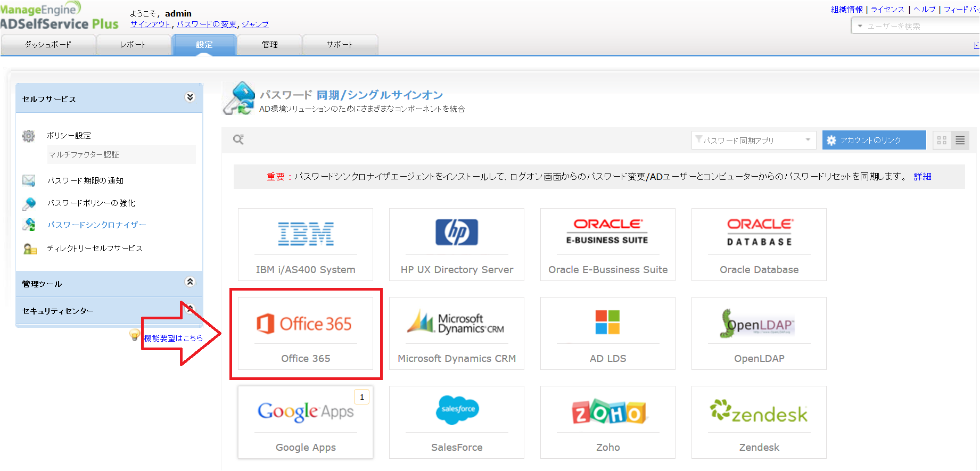Click the envelope icon for パスワード期限の通知
The width and height of the screenshot is (980, 471).
(29, 180)
